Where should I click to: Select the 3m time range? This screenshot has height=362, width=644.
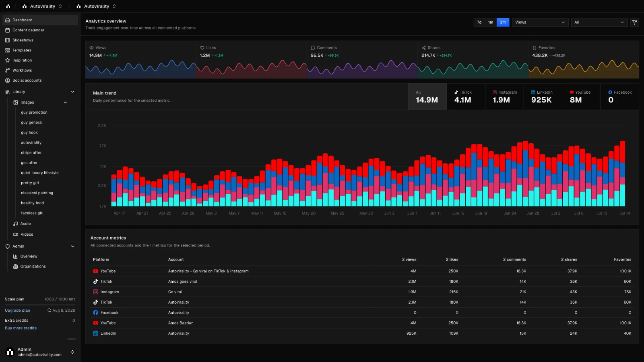tap(503, 23)
